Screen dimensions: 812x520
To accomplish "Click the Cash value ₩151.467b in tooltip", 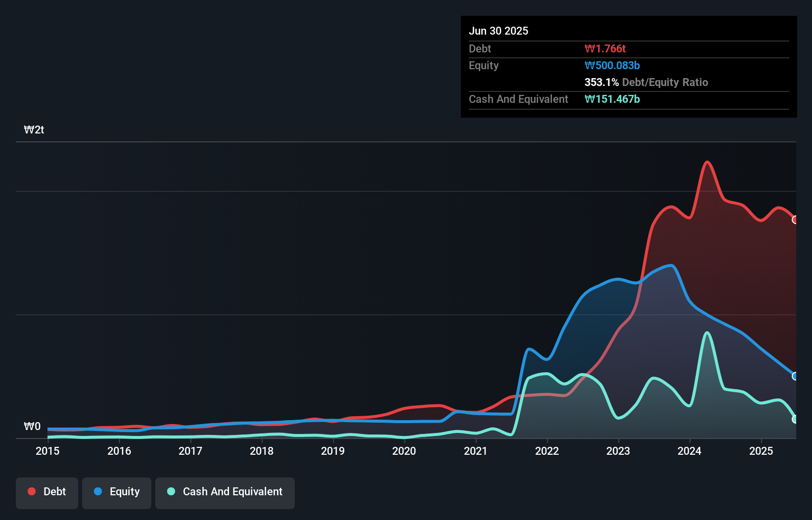I will (x=612, y=99).
